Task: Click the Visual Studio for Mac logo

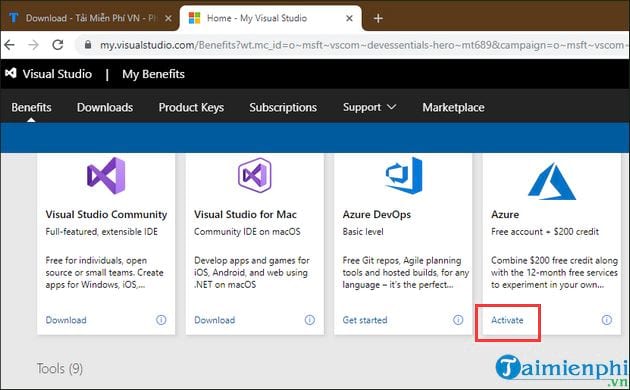Action: pyautogui.click(x=255, y=175)
